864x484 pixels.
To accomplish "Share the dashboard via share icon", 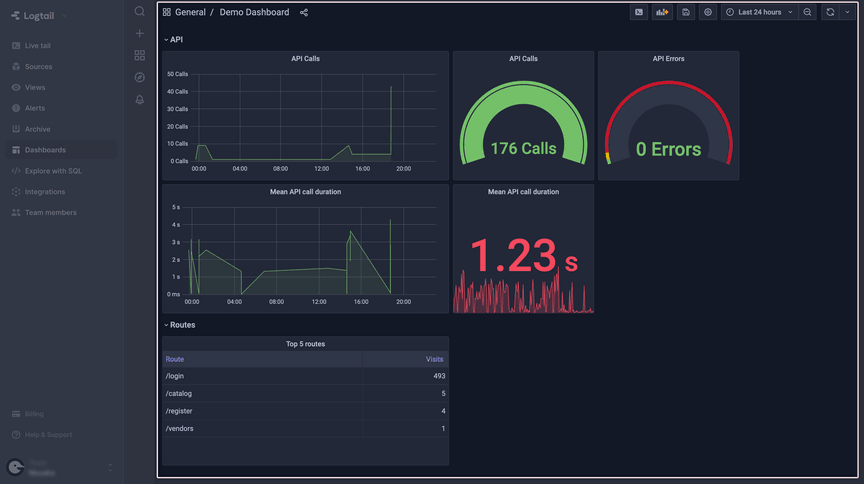I will [304, 13].
